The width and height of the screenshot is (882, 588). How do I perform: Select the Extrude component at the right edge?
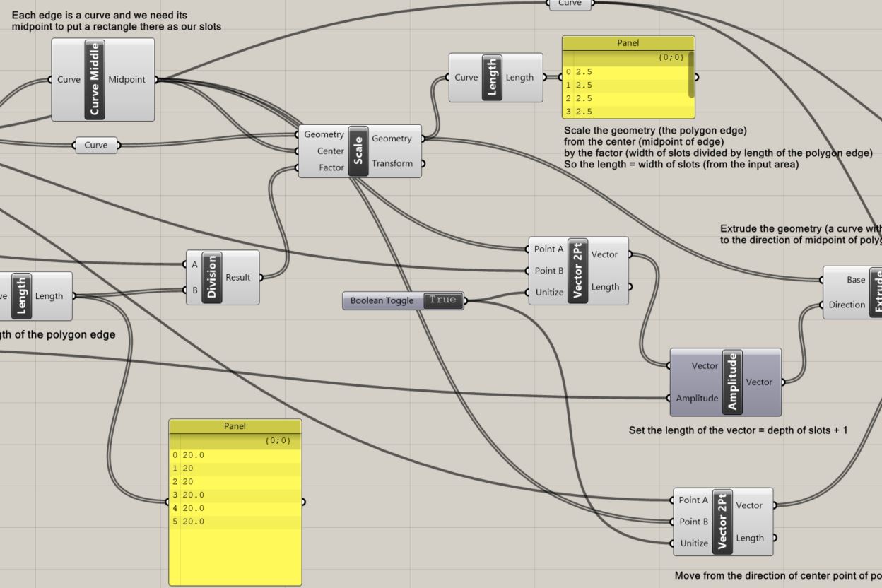click(x=876, y=293)
